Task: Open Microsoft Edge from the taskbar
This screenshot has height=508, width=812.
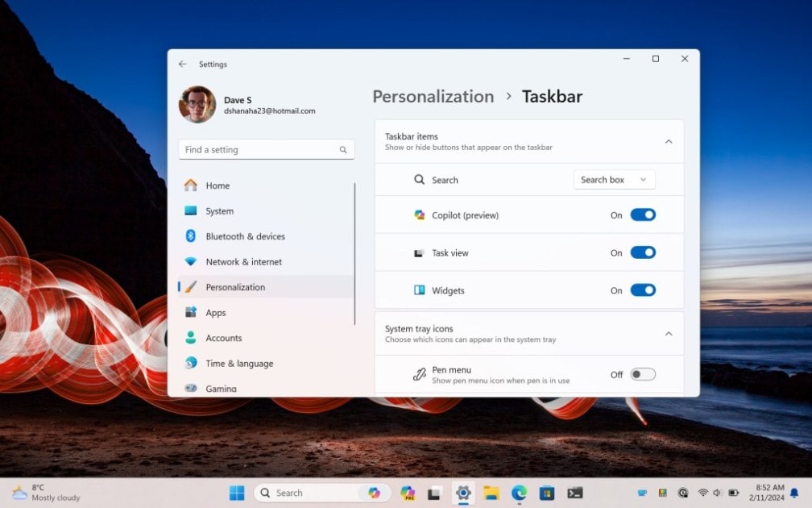Action: (519, 493)
